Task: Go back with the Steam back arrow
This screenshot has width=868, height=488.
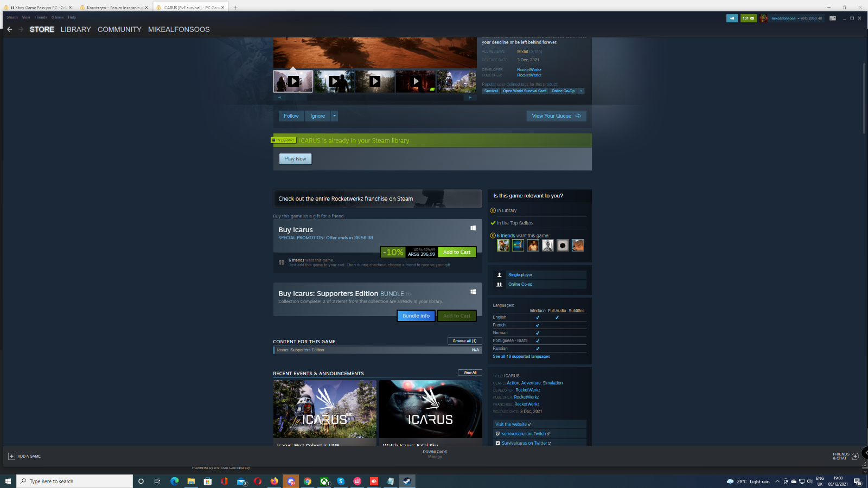Action: tap(9, 29)
